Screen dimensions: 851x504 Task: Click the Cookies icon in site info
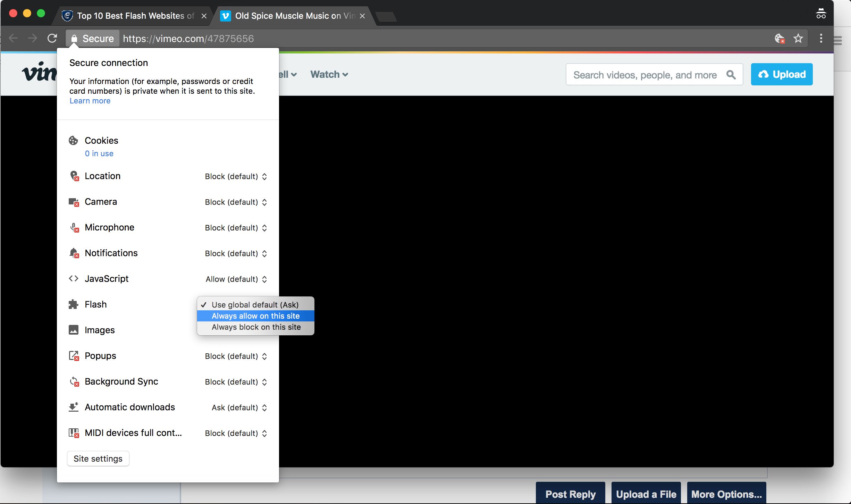(73, 141)
